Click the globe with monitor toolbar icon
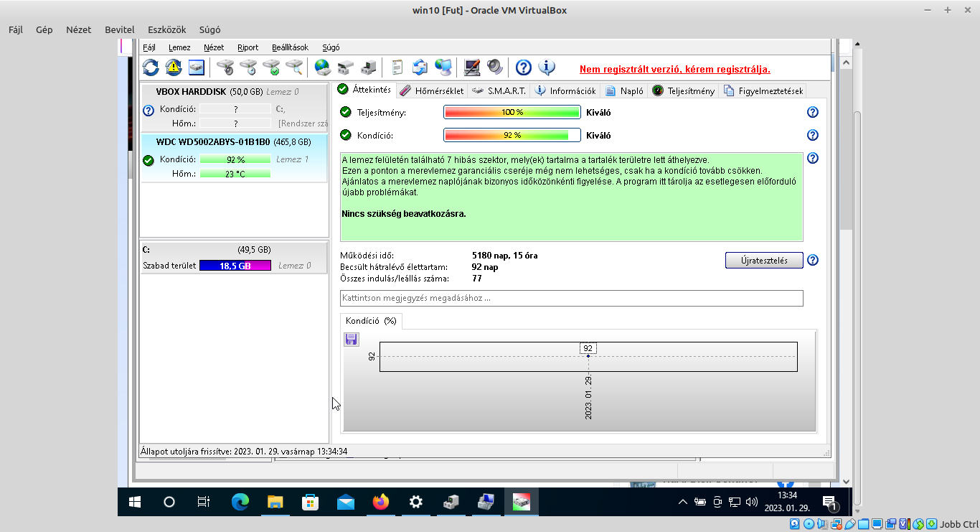980x532 pixels. click(x=443, y=67)
